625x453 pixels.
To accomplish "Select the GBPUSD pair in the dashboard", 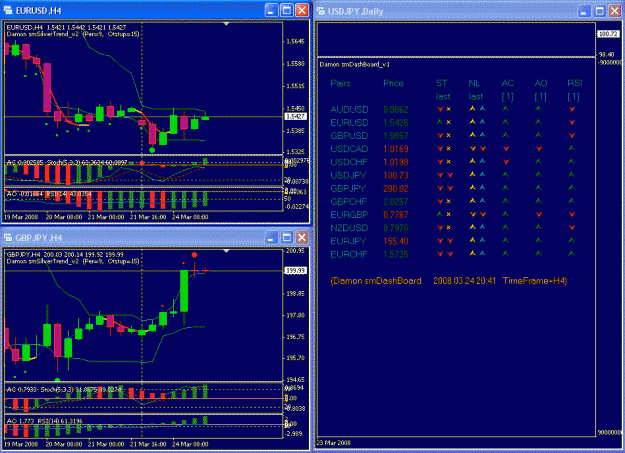I will point(349,136).
